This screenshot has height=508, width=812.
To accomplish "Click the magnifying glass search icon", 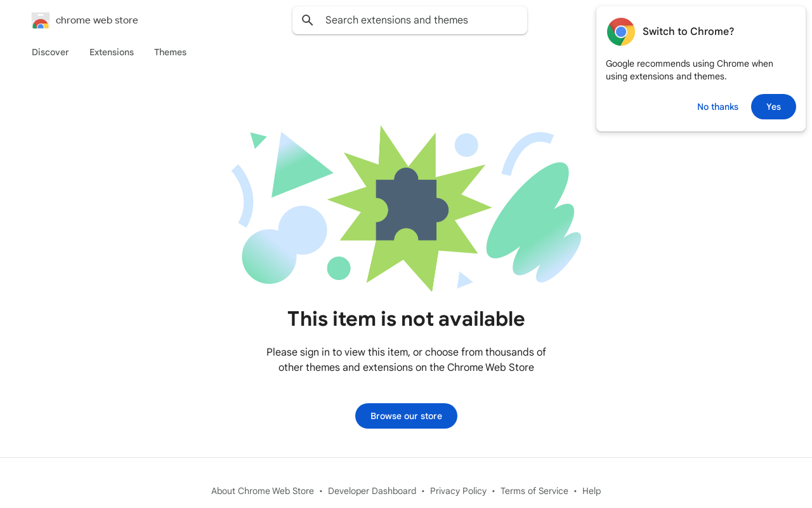I will [308, 20].
